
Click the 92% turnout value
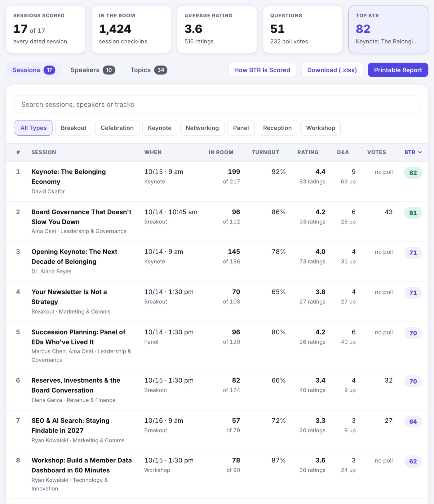(278, 172)
